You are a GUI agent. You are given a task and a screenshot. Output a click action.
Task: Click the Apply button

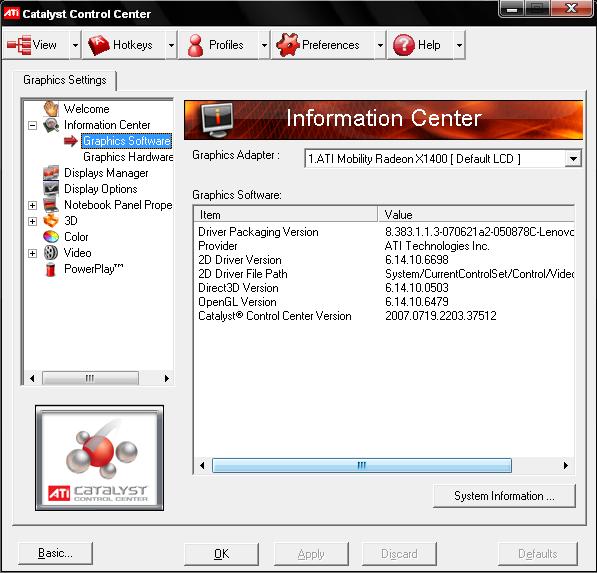(x=311, y=554)
